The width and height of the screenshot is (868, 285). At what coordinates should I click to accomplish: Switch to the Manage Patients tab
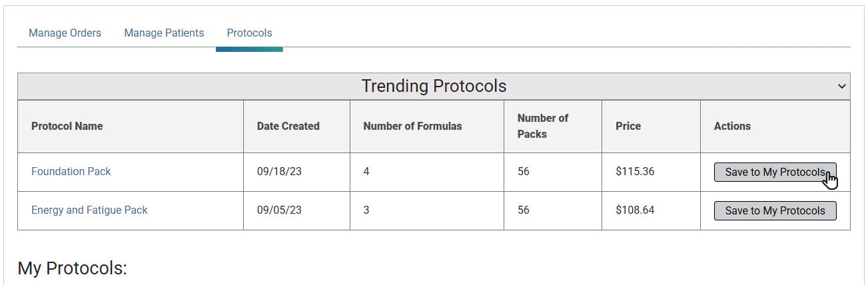pos(164,33)
